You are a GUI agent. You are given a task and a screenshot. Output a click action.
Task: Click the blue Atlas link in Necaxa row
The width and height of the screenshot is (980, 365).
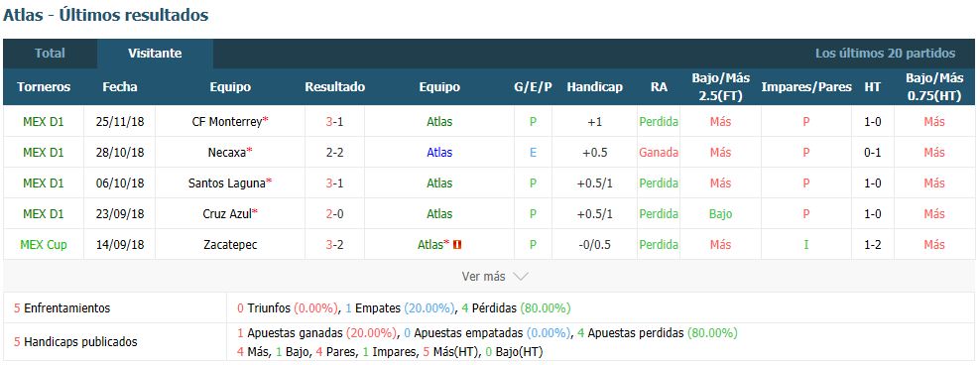(x=439, y=153)
